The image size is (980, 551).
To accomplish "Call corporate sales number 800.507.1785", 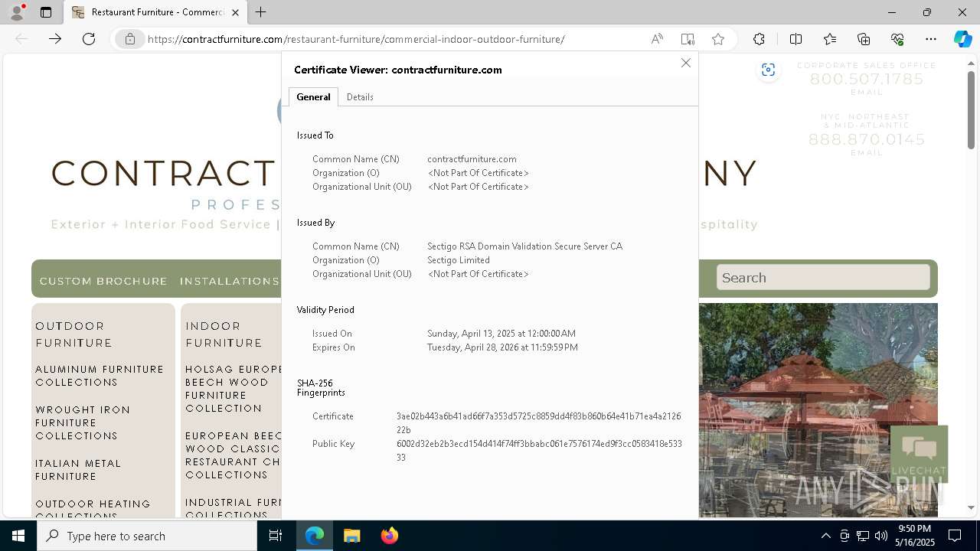I will (867, 79).
